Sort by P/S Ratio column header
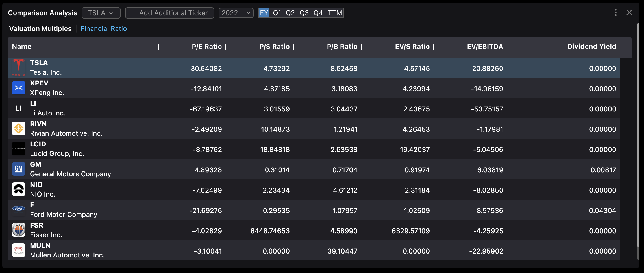This screenshot has width=644, height=273. click(275, 47)
